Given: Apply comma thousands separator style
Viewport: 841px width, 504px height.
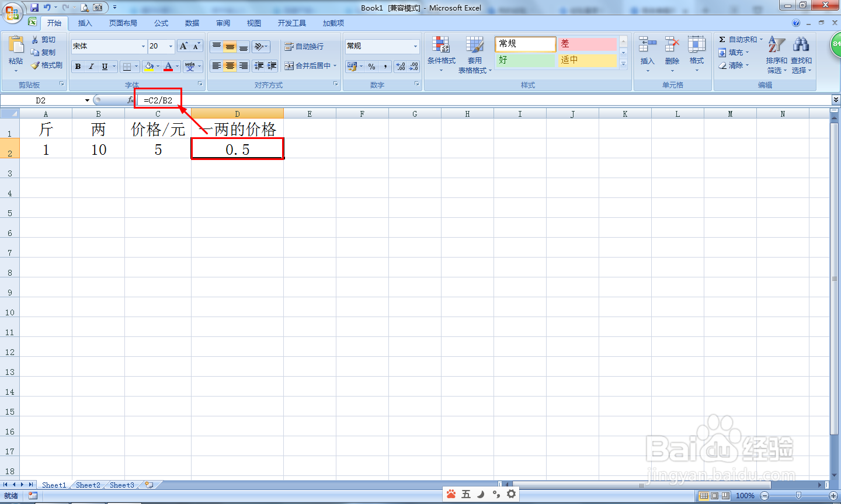Looking at the screenshot, I should [x=385, y=67].
